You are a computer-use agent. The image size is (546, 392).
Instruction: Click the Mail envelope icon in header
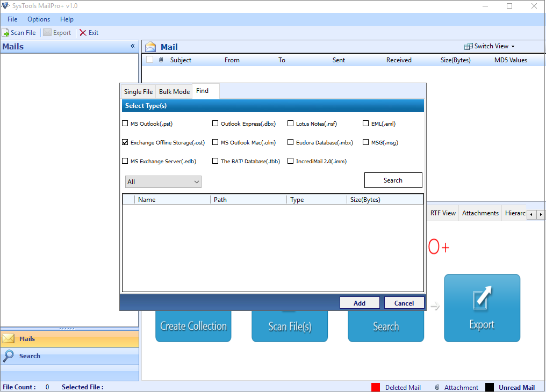coord(150,47)
